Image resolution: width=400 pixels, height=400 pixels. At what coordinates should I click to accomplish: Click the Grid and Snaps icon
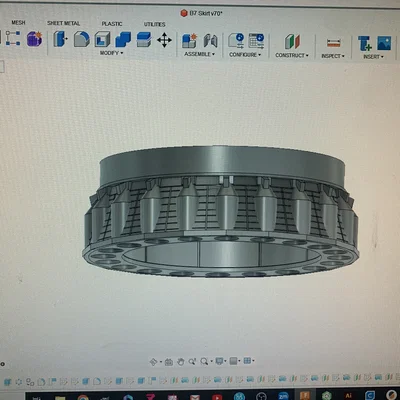[233, 361]
